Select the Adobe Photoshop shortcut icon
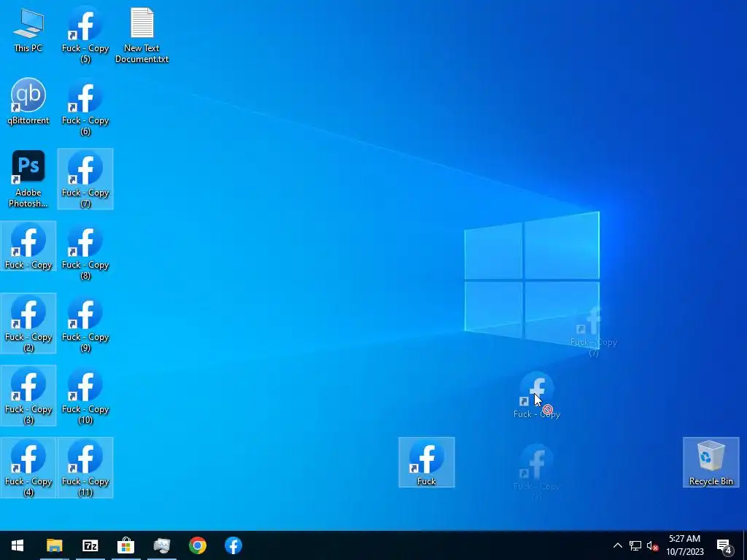Image resolution: width=747 pixels, height=560 pixels. (x=28, y=179)
